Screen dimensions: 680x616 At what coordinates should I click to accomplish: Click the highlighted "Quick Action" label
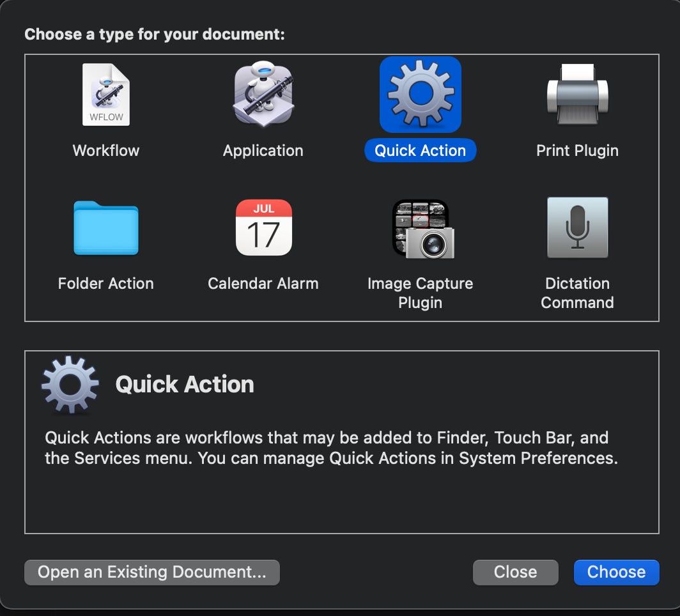pyautogui.click(x=421, y=150)
